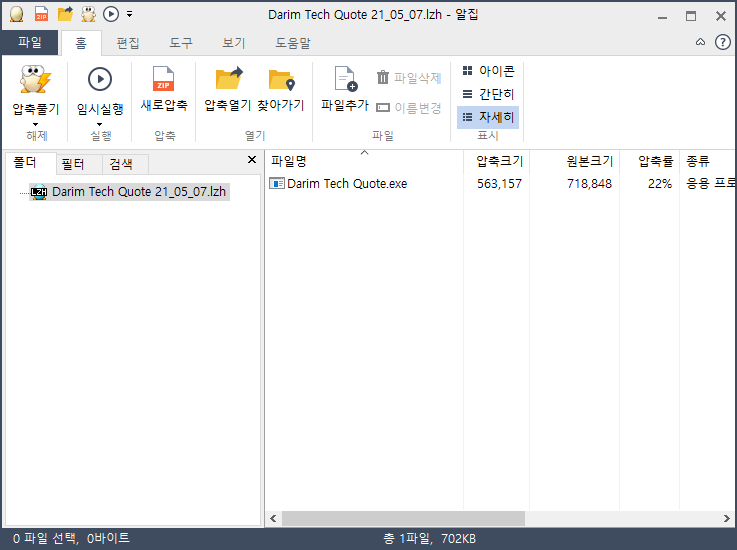
Task: Maximize the 알집 window
Action: tap(691, 16)
